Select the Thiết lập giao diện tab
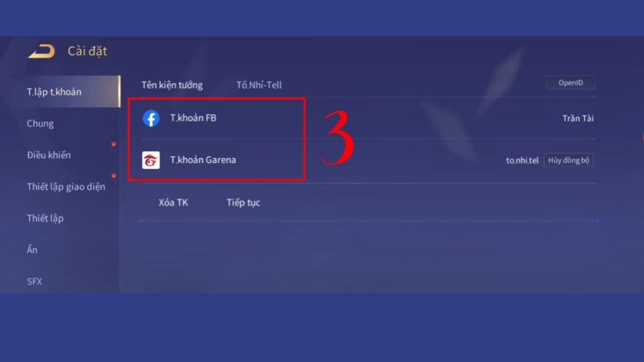The width and height of the screenshot is (644, 362). tap(67, 187)
